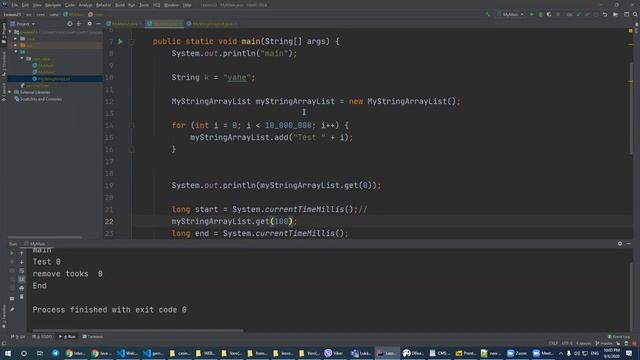This screenshot has width=640, height=360.
Task: Expand the out folder in the project tree
Action: (16, 45)
